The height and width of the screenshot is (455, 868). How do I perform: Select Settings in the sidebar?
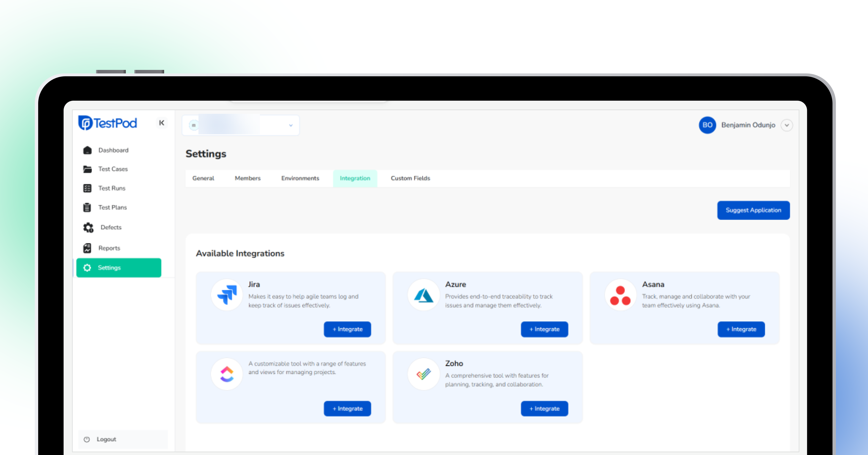[x=119, y=268]
